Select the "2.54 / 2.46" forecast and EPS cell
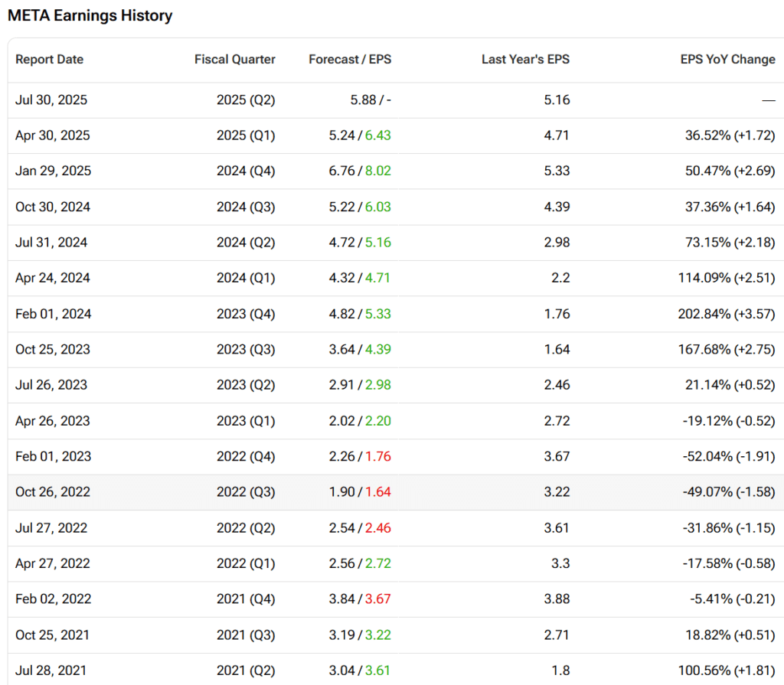This screenshot has height=685, width=784. click(360, 528)
